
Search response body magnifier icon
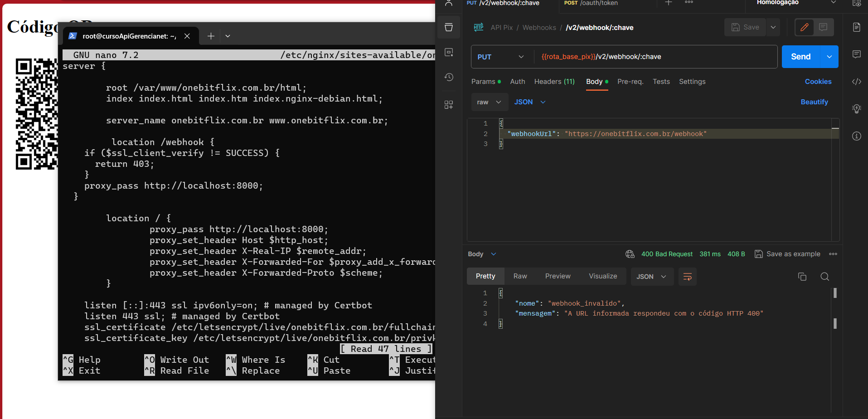click(825, 277)
